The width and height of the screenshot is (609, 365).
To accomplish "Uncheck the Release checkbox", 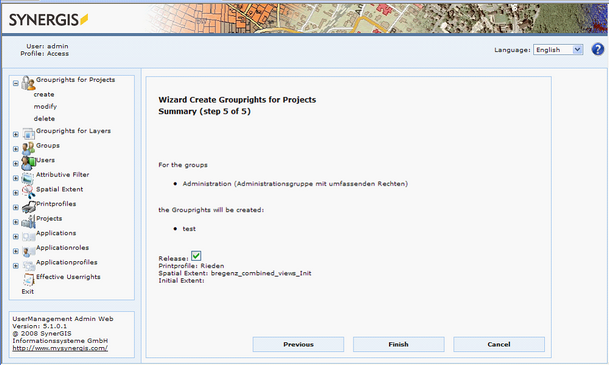I will (x=196, y=256).
